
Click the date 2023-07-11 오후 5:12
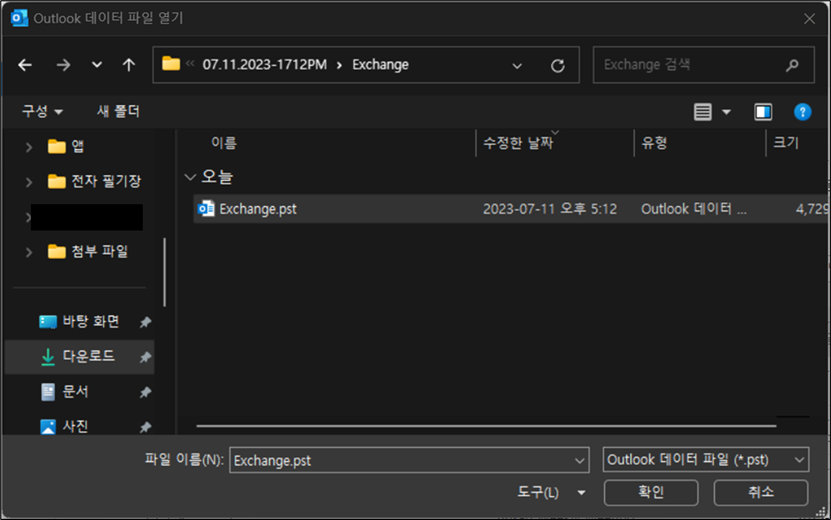click(x=550, y=209)
